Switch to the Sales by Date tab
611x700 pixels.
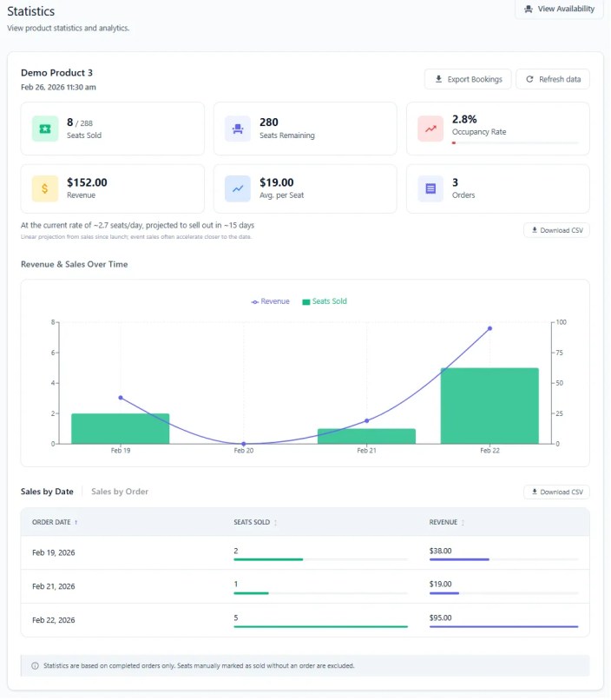47,492
